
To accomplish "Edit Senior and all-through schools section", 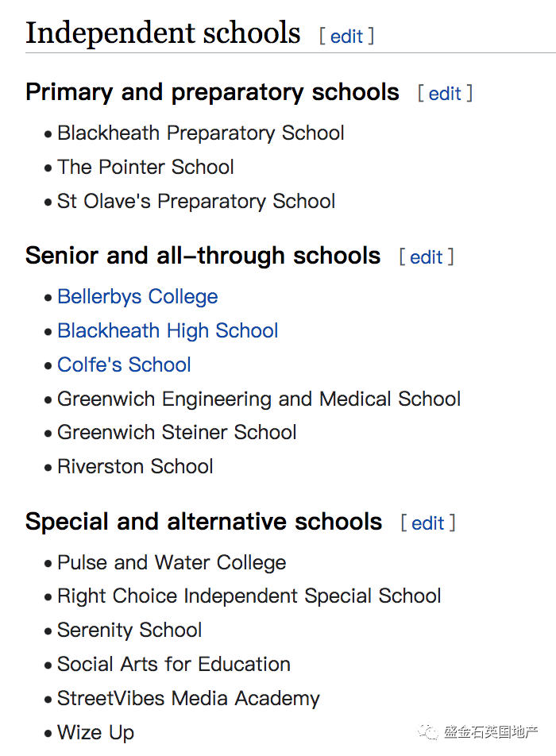I will point(427,257).
